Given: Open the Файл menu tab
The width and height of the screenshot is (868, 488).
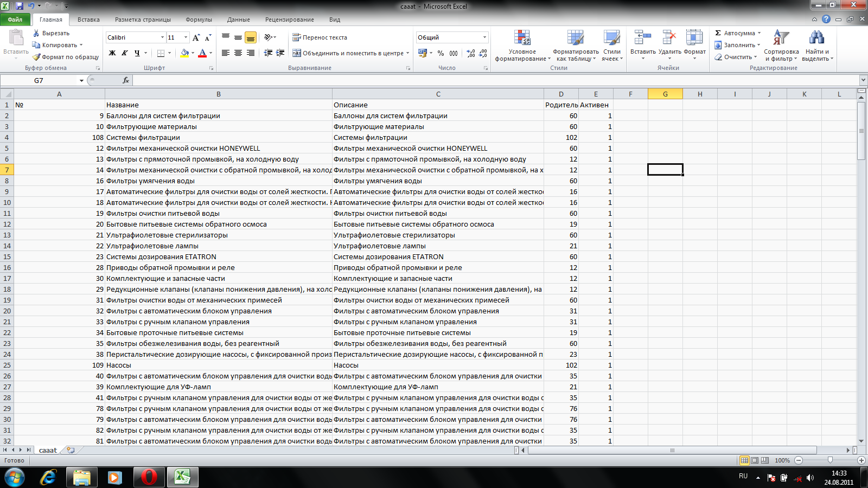Looking at the screenshot, I should tap(15, 20).
